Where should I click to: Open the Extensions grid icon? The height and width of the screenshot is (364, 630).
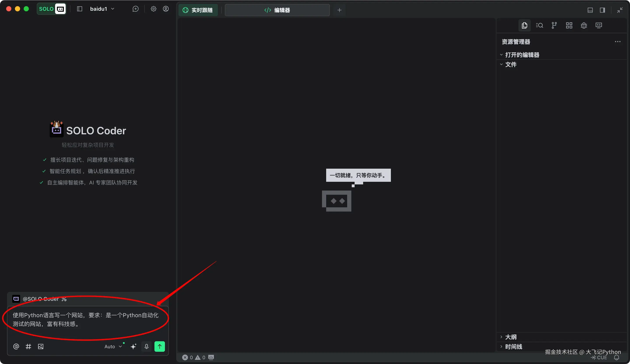tap(569, 25)
